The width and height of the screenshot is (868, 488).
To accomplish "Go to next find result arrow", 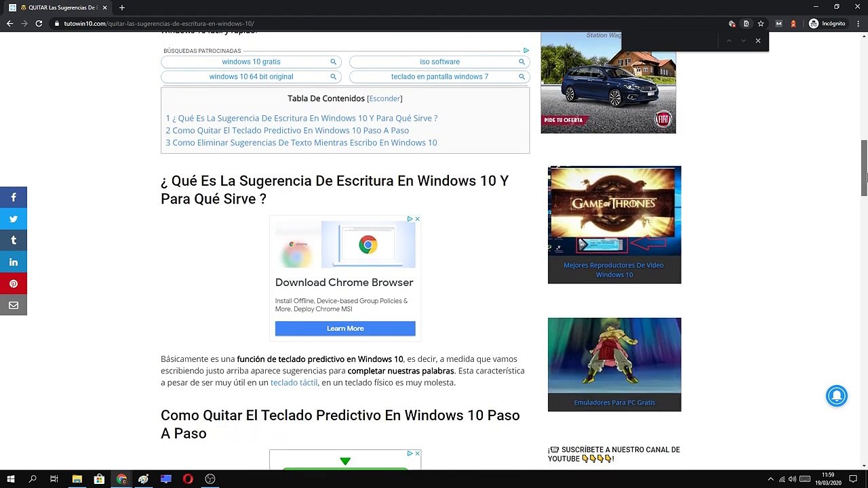I will click(x=743, y=41).
